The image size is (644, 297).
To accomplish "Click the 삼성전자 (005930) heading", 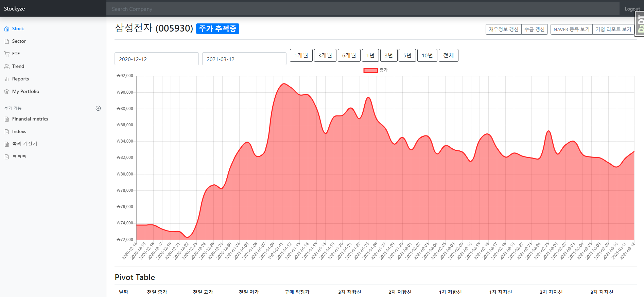I will 154,28.
